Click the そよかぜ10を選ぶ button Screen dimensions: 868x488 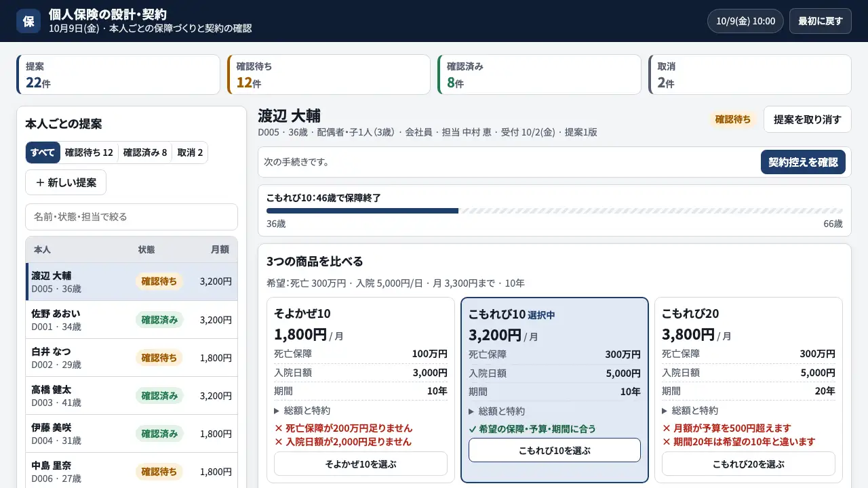pos(361,464)
